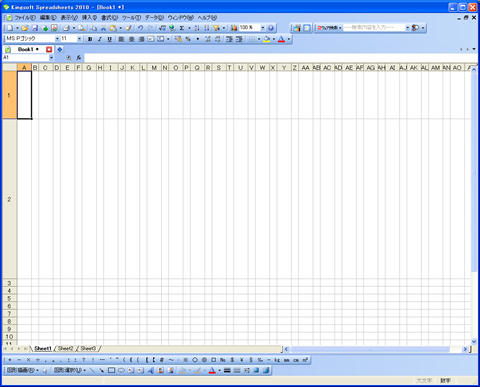Click the percent style icon

click(x=188, y=39)
